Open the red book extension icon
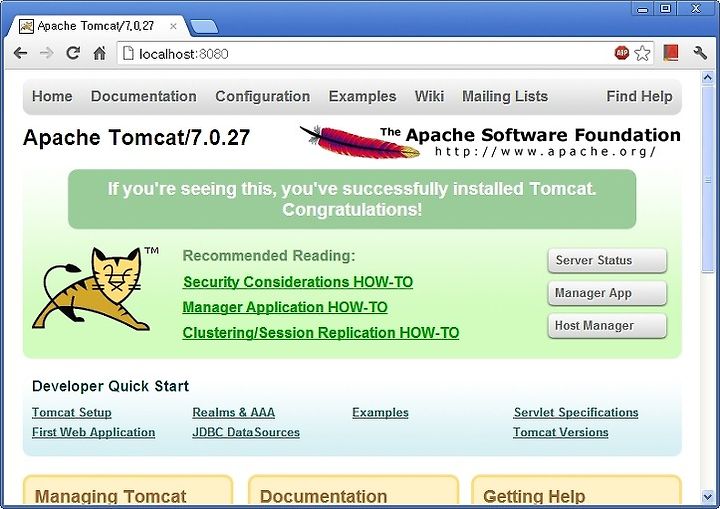Viewport: 720px width, 509px height. 671,53
